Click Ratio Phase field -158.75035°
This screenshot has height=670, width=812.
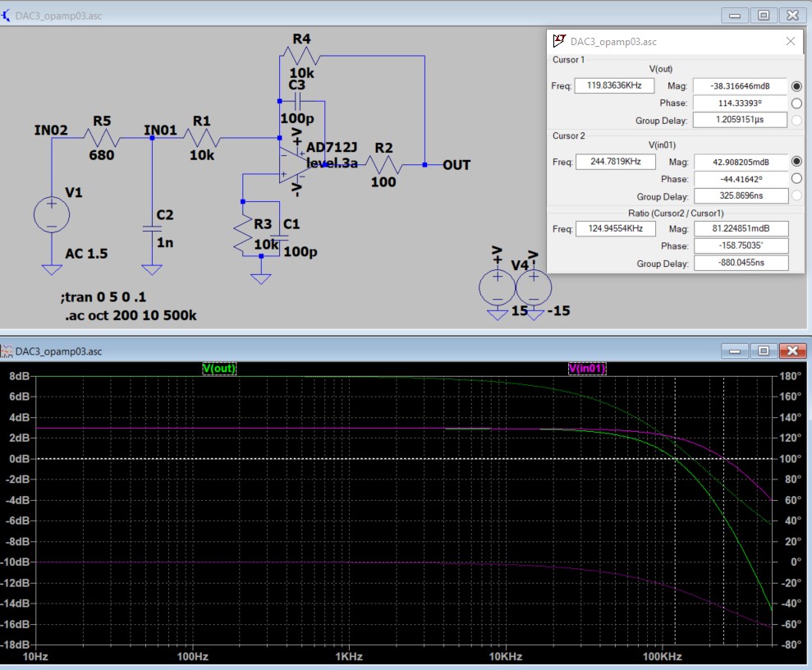coord(741,246)
